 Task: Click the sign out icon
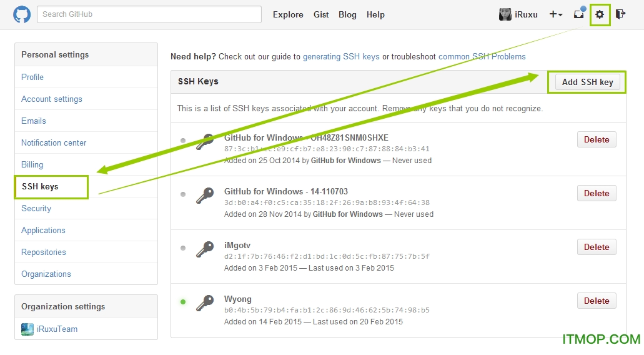click(620, 14)
